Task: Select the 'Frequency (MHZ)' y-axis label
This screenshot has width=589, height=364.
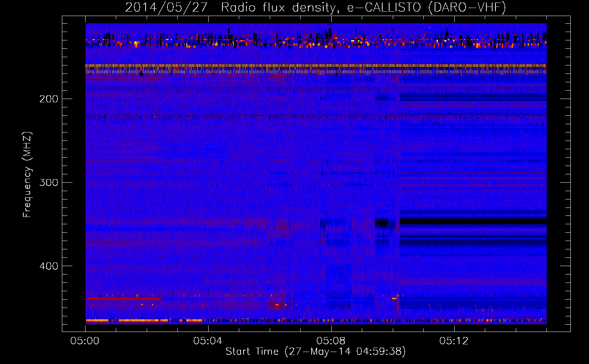Action: tap(27, 174)
